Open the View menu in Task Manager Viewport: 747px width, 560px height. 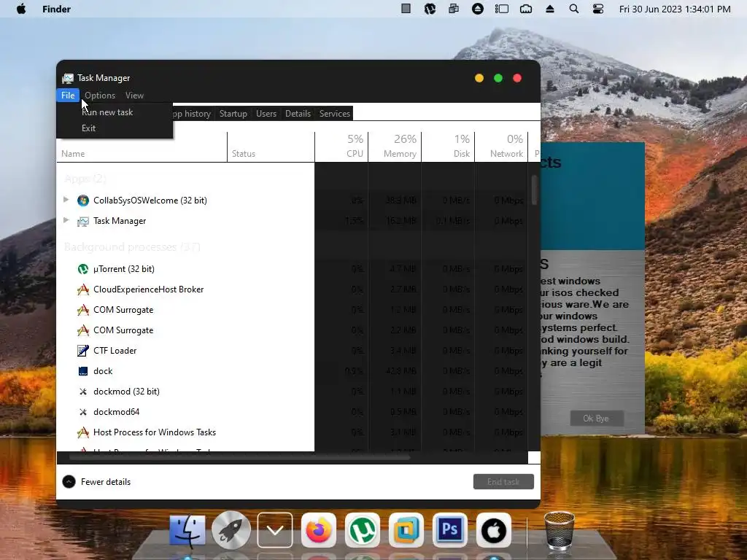[x=134, y=96]
